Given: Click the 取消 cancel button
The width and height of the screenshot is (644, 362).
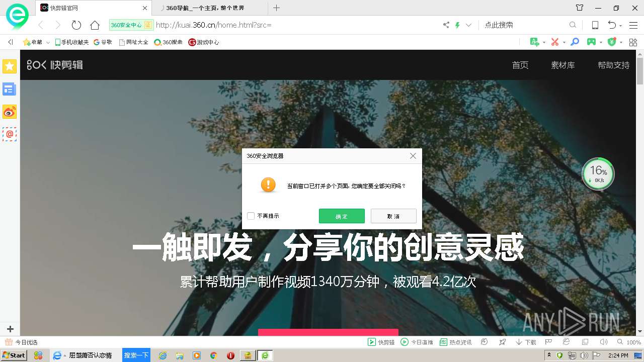Looking at the screenshot, I should point(393,216).
